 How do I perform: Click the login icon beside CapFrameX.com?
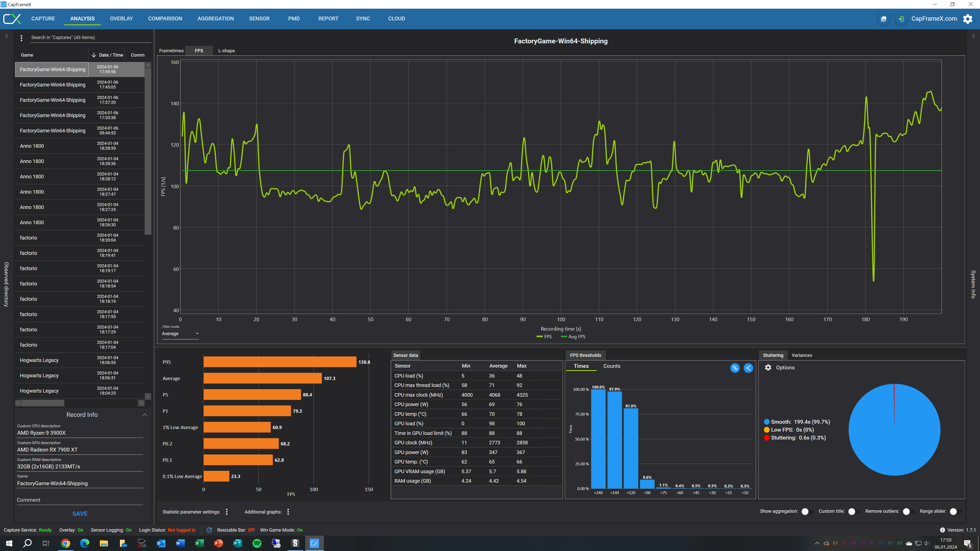click(901, 19)
